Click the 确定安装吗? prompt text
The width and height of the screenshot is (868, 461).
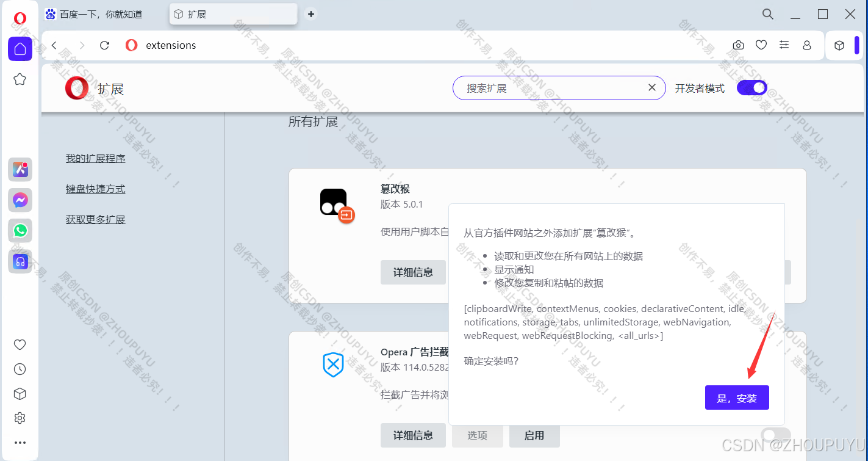pyautogui.click(x=491, y=361)
